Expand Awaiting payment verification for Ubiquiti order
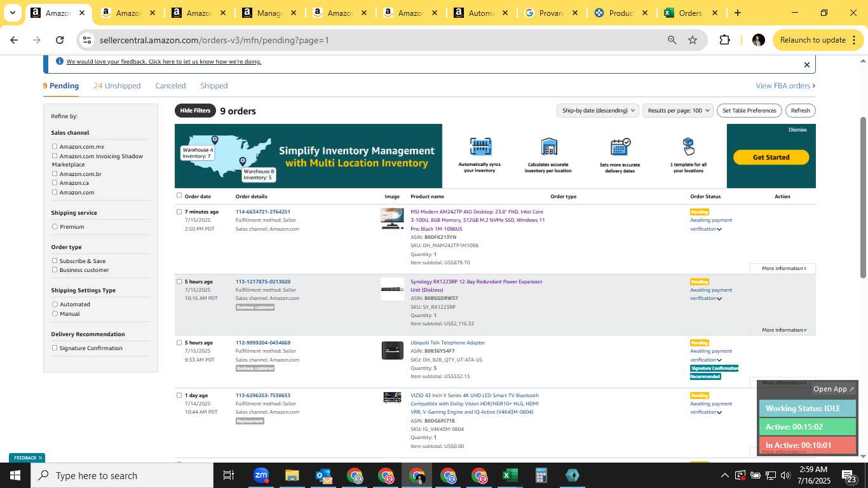This screenshot has height=488, width=868. [x=719, y=360]
